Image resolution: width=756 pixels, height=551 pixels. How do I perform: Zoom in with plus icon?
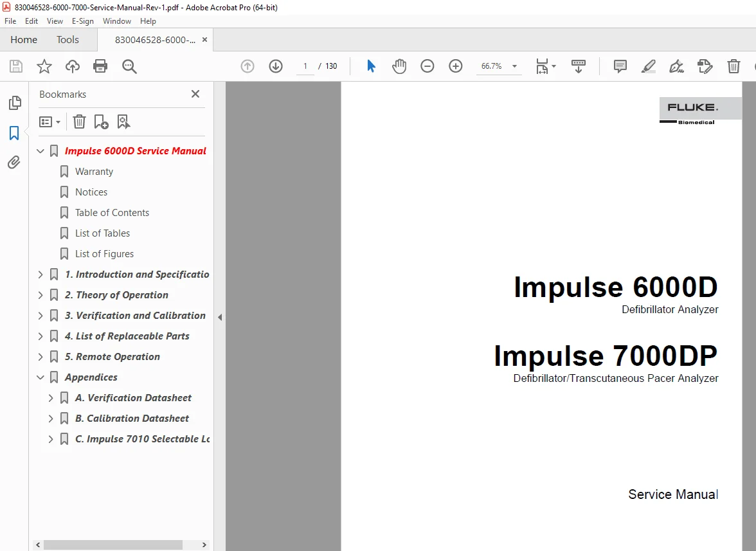[456, 66]
